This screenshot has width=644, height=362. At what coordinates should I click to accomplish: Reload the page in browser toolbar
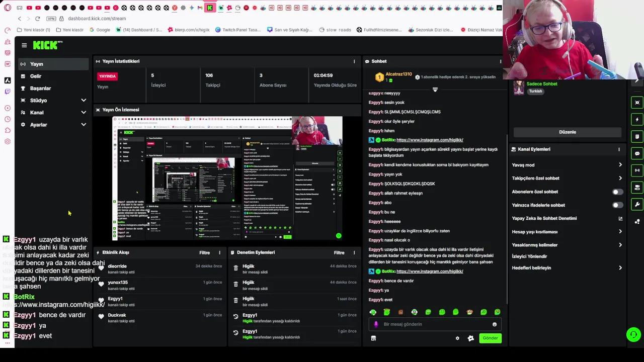pos(37,19)
